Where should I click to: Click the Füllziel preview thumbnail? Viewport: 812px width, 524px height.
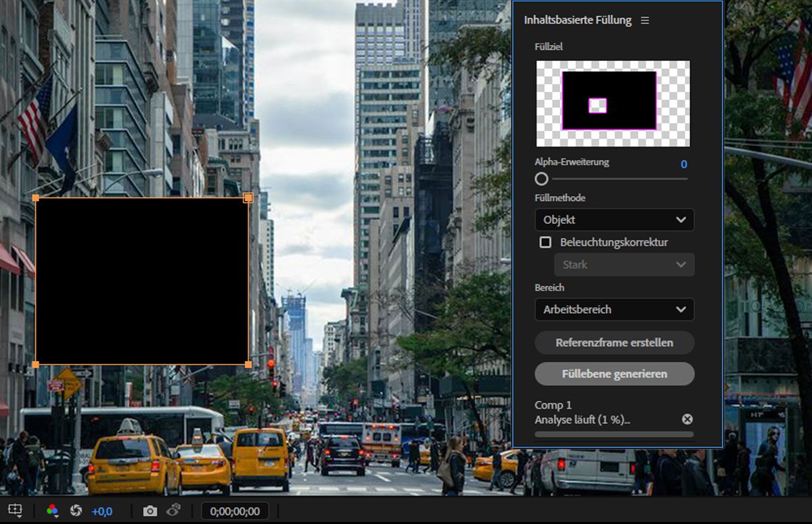pyautogui.click(x=613, y=103)
